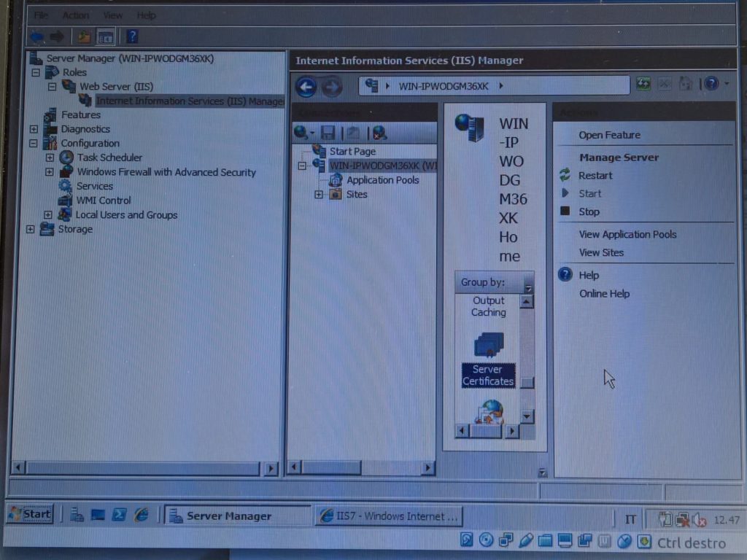Switch to IIS7 - Windows Internet taskbar window
The height and width of the screenshot is (560, 747).
click(x=388, y=516)
